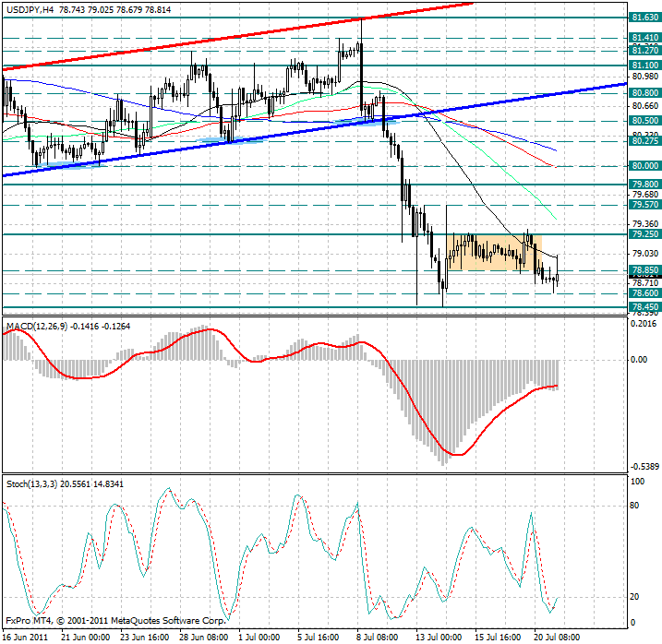662x644 pixels.
Task: Click the 78.450 price level label
Action: (644, 306)
